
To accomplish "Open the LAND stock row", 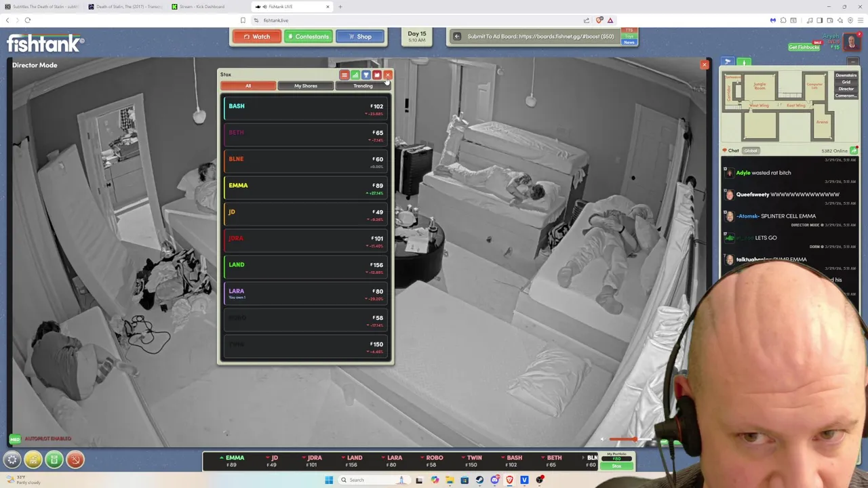I will [305, 267].
